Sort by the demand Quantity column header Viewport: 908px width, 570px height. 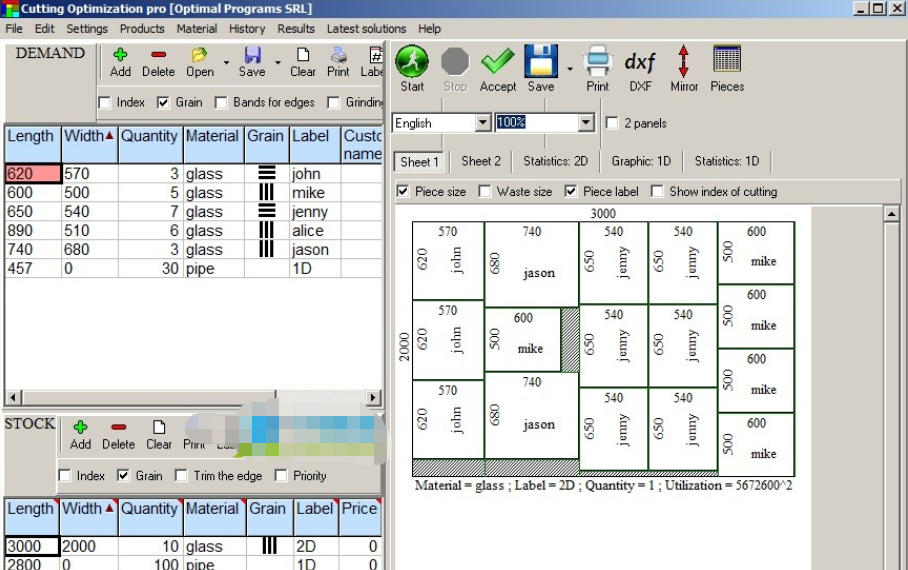[x=149, y=136]
